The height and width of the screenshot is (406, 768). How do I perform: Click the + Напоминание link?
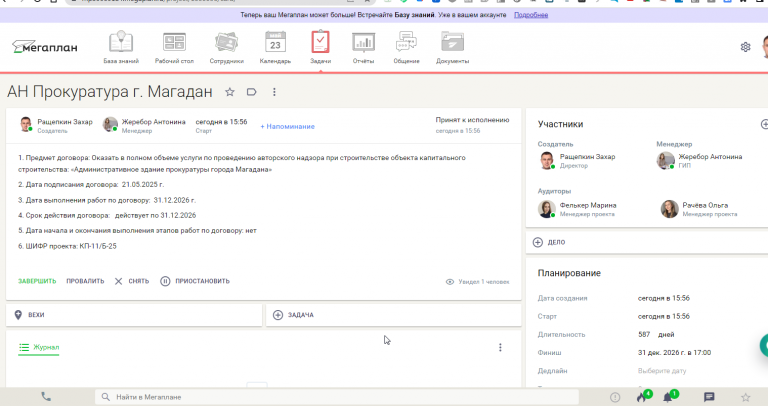pos(288,126)
